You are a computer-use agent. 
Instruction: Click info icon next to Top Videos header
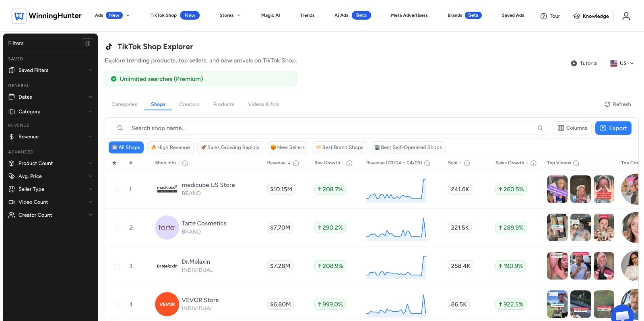(576, 163)
